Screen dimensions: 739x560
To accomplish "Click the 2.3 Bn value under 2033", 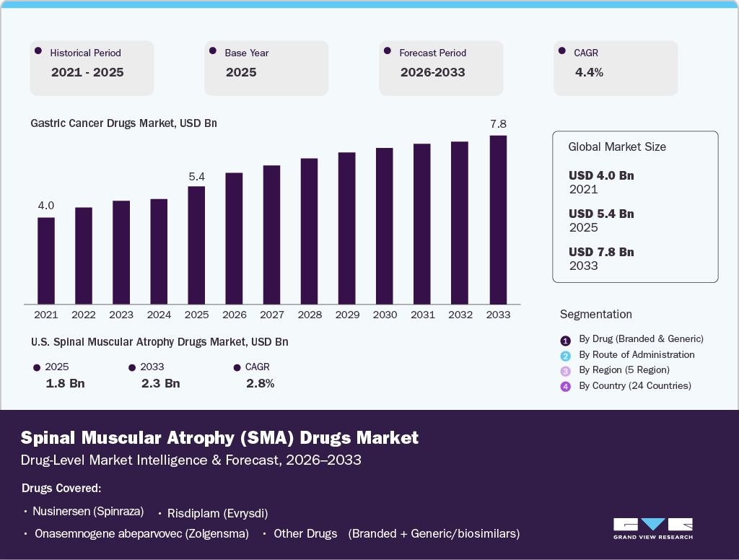I will (x=161, y=383).
